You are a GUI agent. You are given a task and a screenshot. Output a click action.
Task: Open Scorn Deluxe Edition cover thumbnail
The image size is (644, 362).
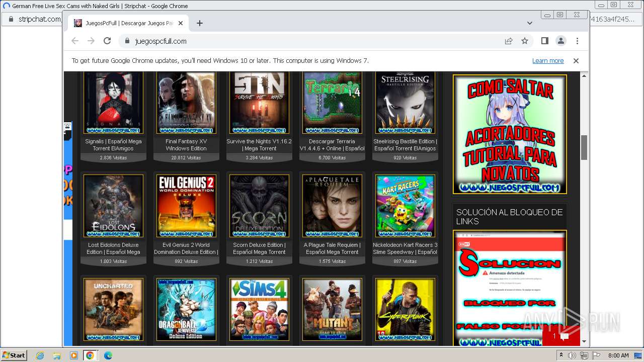point(259,206)
